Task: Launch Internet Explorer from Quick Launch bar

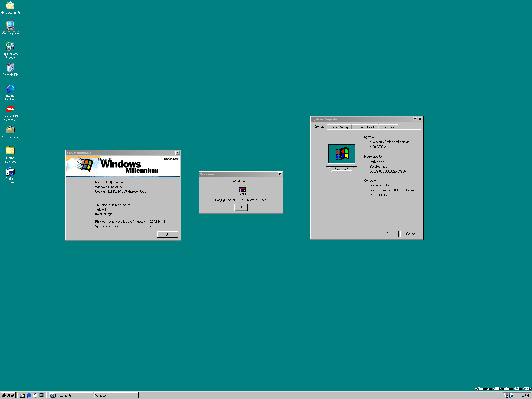Action: pos(29,395)
